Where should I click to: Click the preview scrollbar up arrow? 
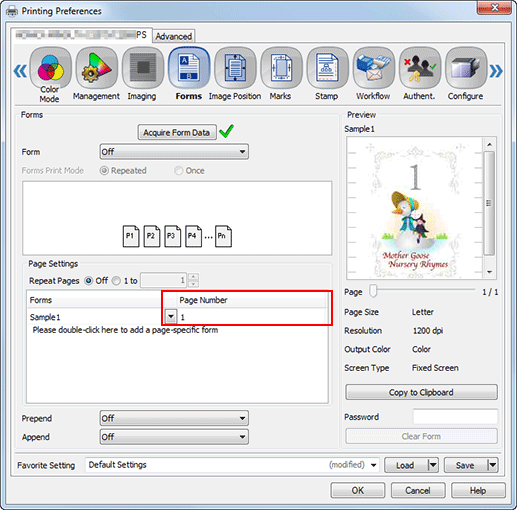point(489,144)
